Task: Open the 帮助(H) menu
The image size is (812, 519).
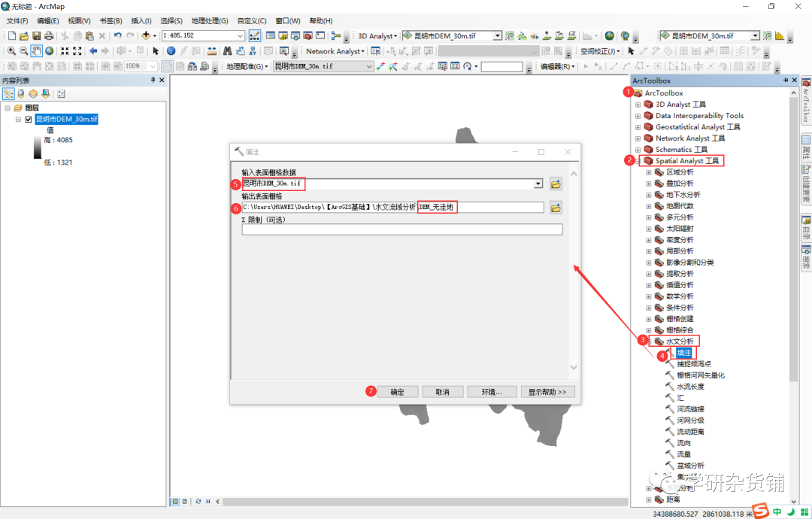Action: (320, 21)
